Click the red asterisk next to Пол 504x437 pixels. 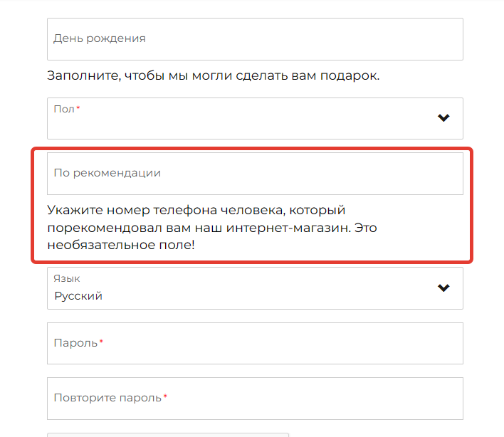(x=78, y=107)
